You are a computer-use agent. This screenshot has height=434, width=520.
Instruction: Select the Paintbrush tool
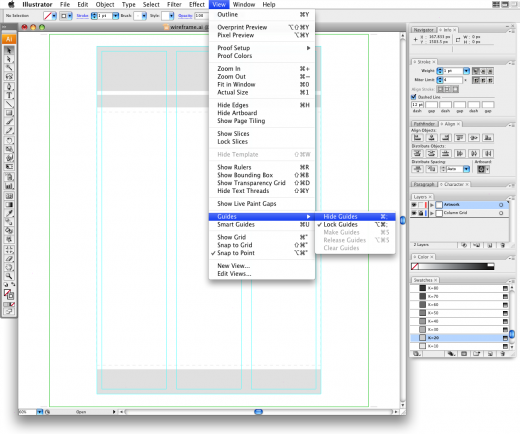9,122
